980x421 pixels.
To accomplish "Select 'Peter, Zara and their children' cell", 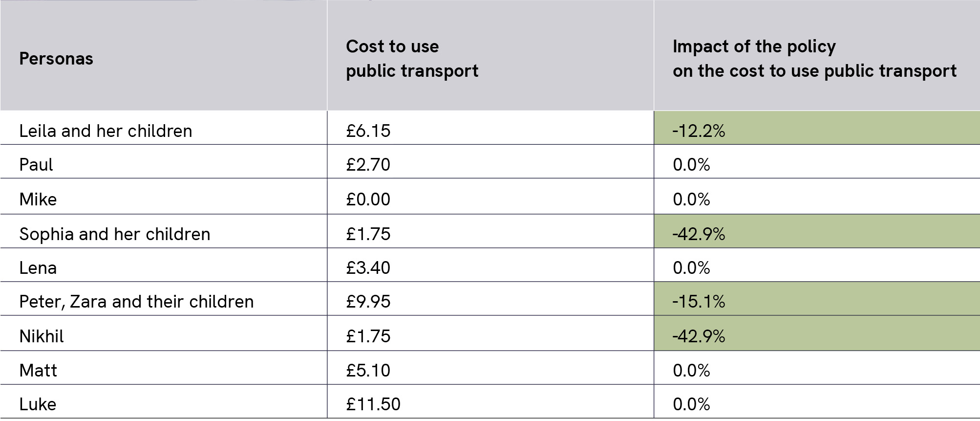I will click(136, 302).
